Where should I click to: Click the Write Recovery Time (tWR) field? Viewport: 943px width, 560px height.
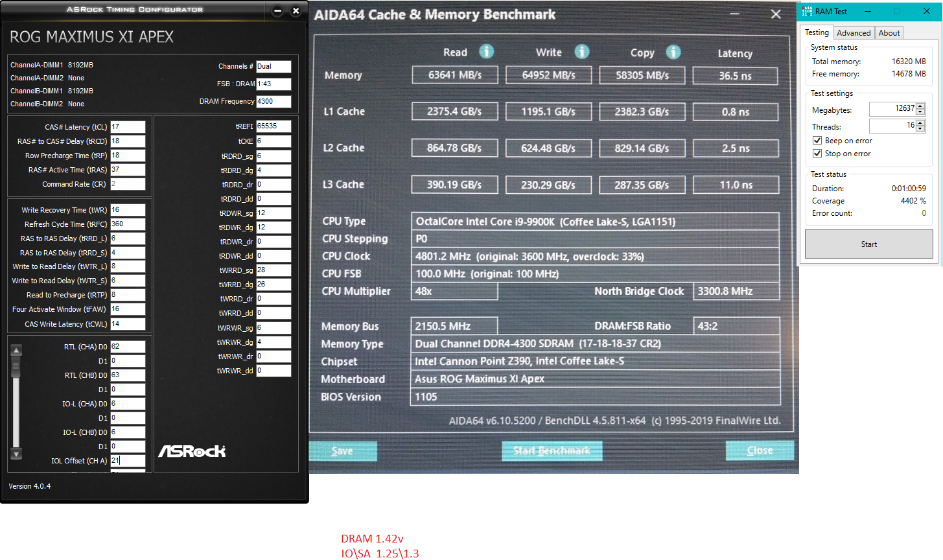tap(128, 210)
